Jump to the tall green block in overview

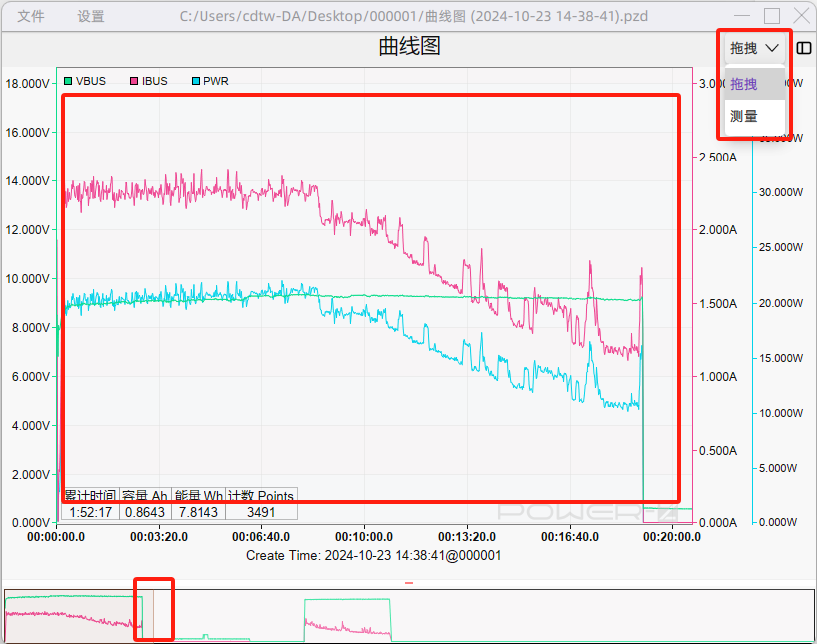point(347,618)
